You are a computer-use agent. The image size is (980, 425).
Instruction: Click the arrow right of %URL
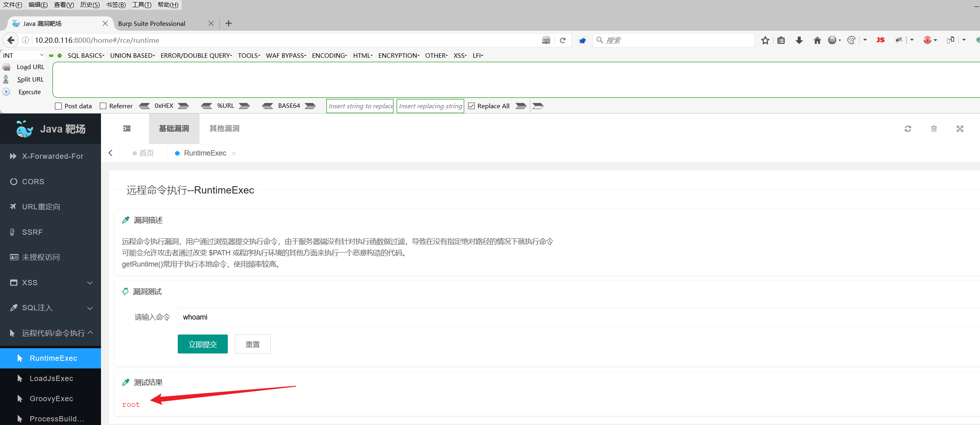click(x=244, y=106)
